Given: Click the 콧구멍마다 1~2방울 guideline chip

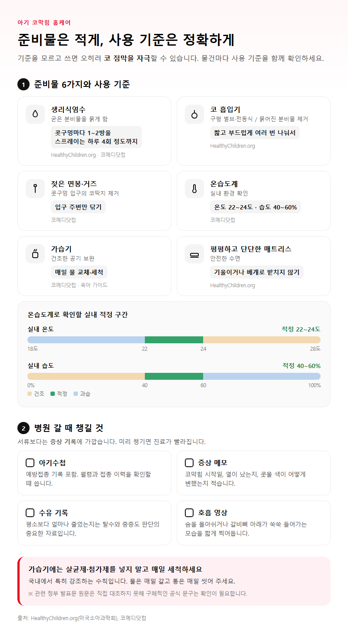Looking at the screenshot, I should pos(96,137).
